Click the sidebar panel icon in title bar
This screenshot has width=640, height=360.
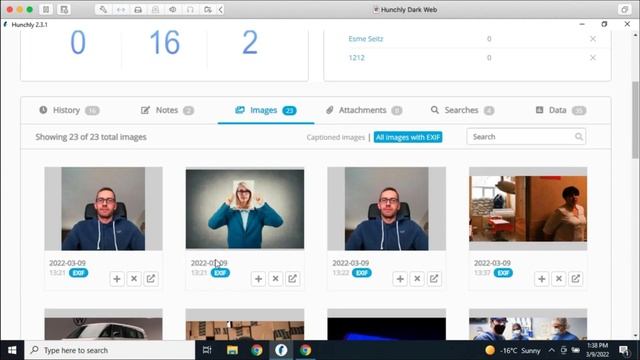tap(46, 9)
